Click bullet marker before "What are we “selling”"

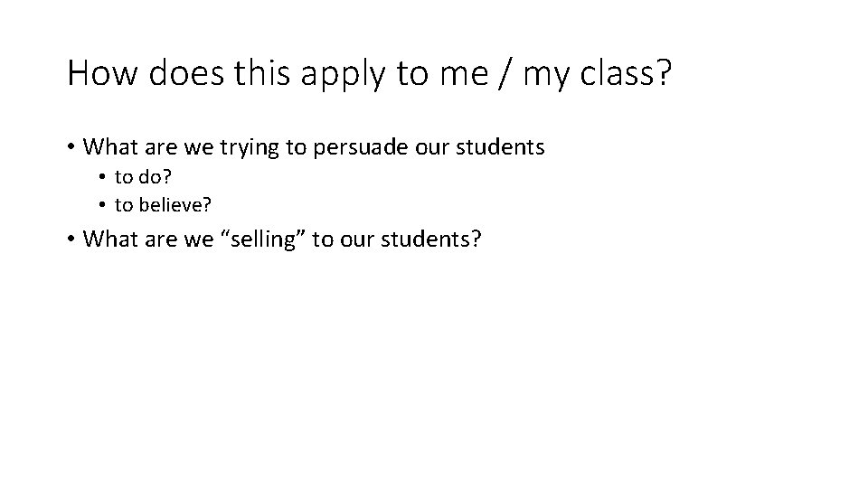71,239
